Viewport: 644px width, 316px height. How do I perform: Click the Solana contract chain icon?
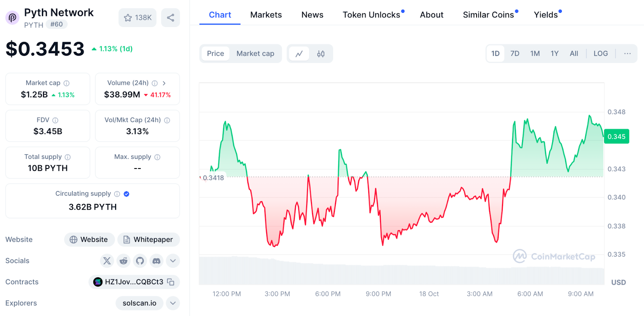98,282
